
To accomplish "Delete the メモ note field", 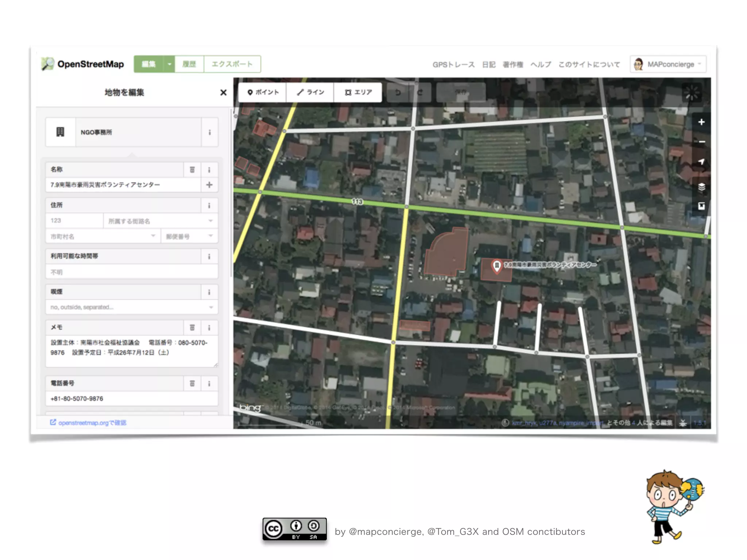I will tap(192, 327).
